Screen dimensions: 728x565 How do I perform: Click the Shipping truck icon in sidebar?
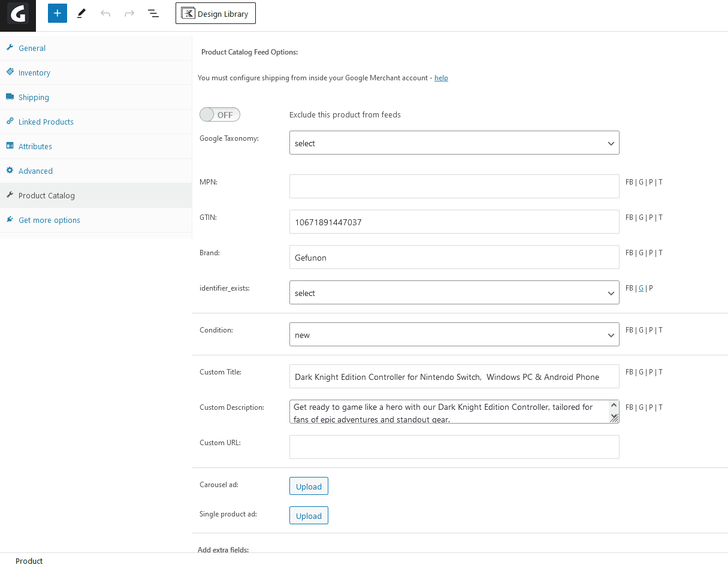pos(10,97)
